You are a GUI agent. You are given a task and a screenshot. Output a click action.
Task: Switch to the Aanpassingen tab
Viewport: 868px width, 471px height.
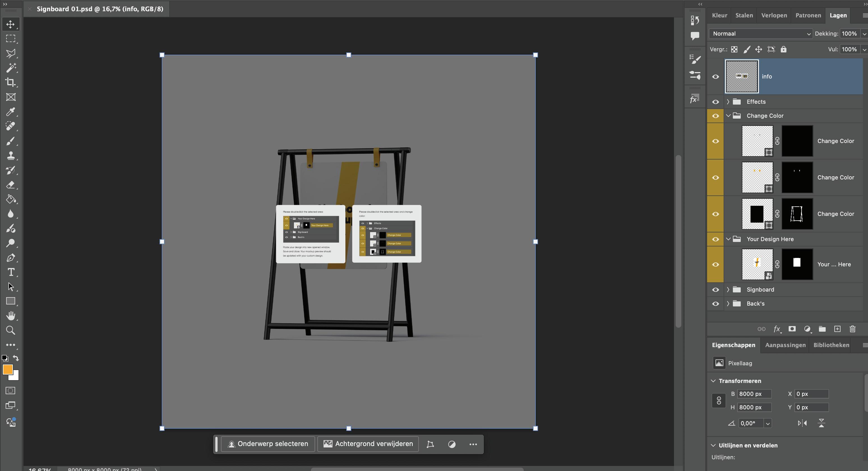(785, 345)
